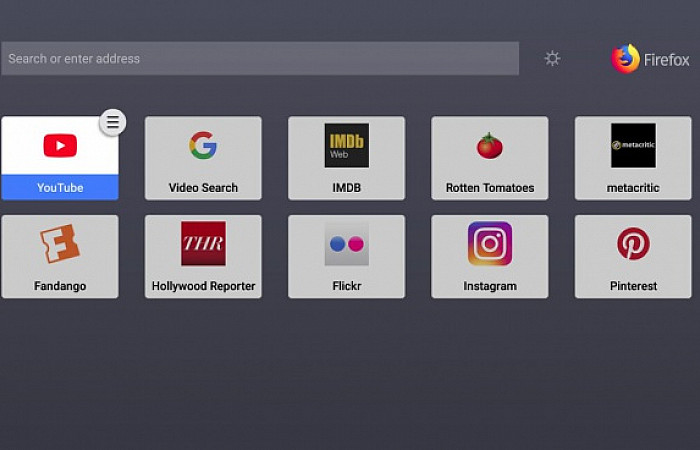Click the Firefox logo in top corner

626,59
